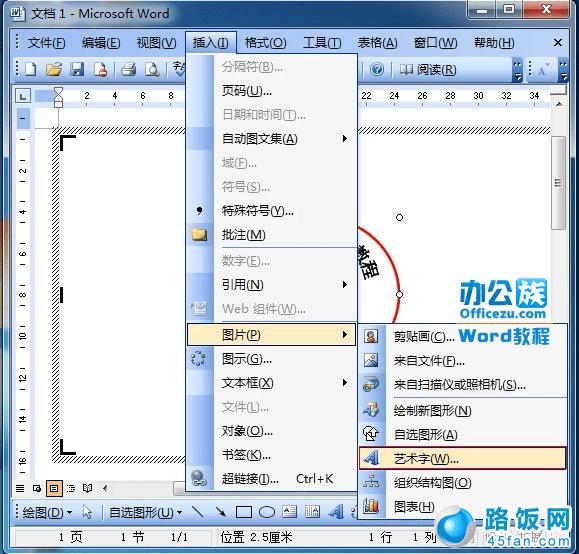The image size is (579, 554).
Task: Select the Text Box tool icon
Action: 290,512
